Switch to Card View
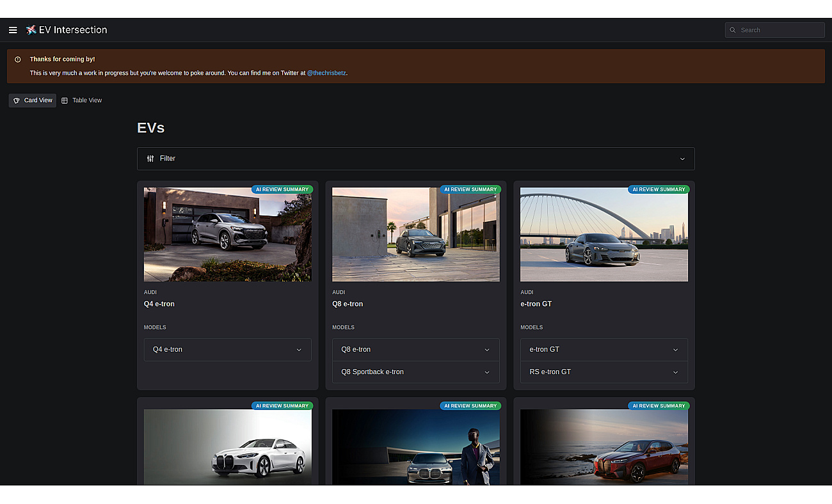 [33, 100]
